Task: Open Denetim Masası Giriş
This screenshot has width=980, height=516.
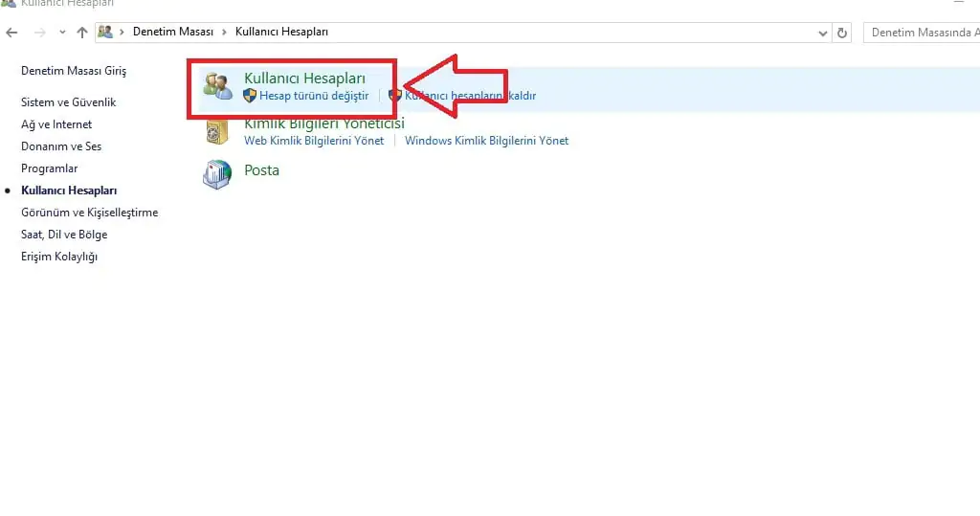Action: click(x=74, y=71)
